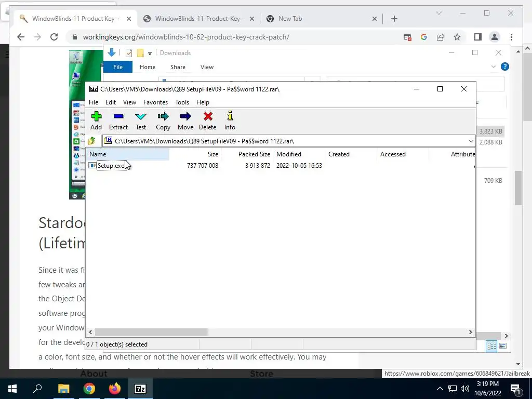Open Chrome three-dot menu
The height and width of the screenshot is (399, 532).
point(511,37)
